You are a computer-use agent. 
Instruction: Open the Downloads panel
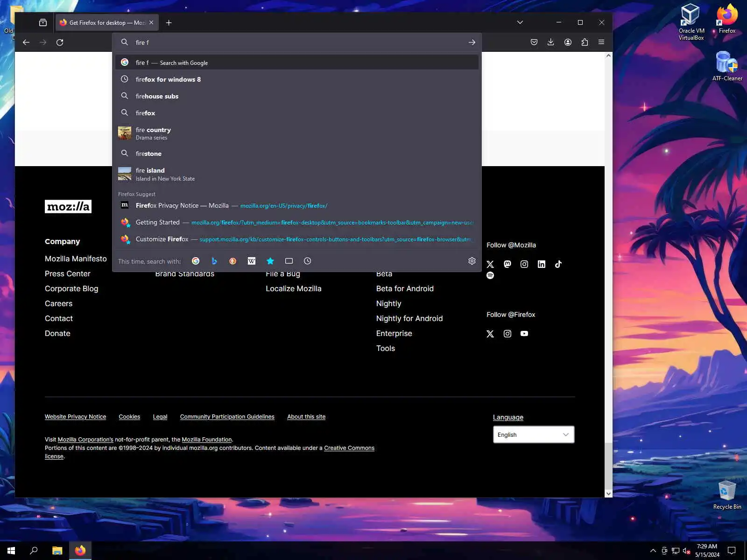551,42
